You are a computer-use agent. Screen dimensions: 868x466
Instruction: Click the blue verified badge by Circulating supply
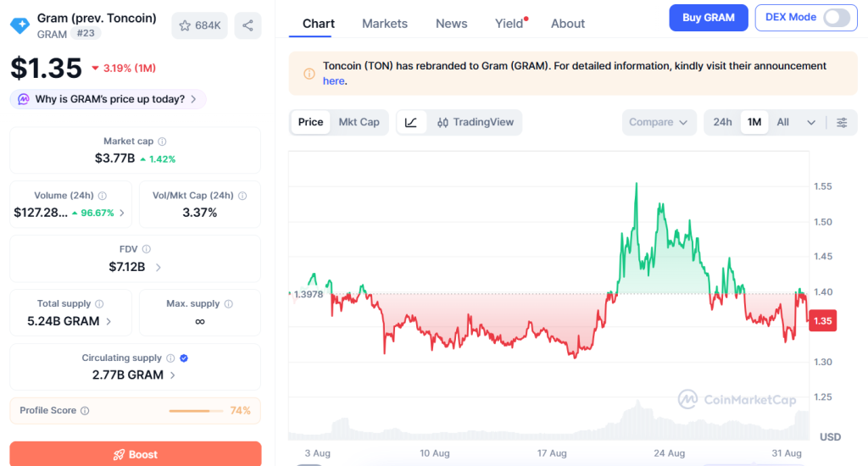coord(184,358)
